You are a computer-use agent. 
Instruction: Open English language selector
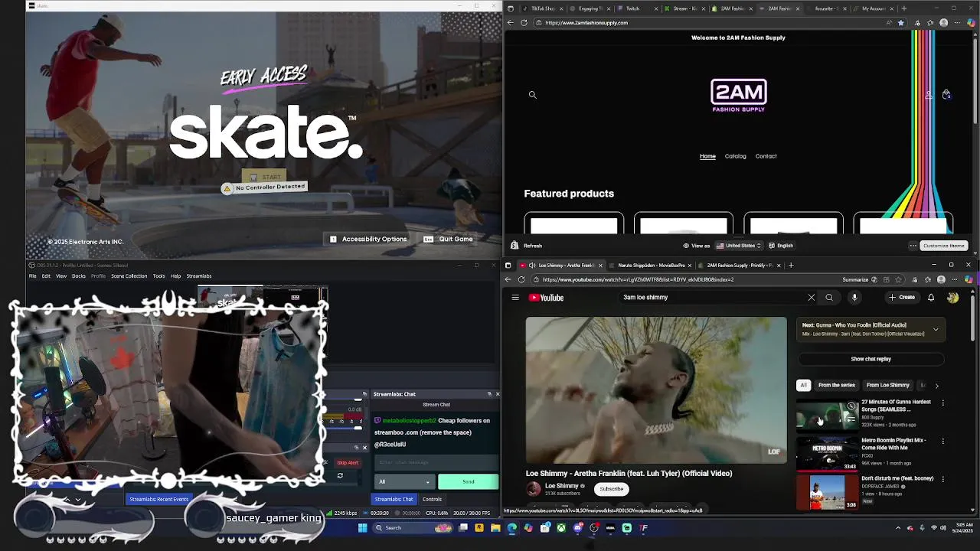pyautogui.click(x=781, y=246)
